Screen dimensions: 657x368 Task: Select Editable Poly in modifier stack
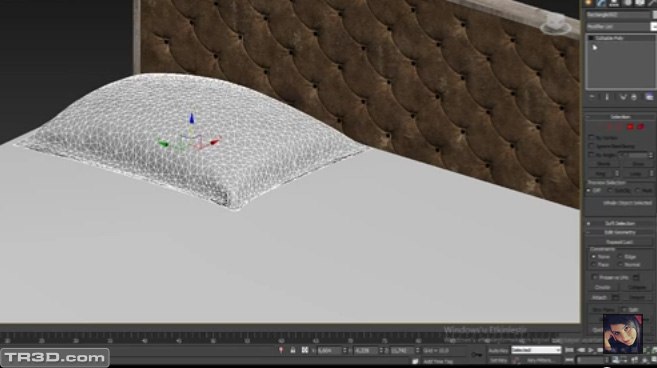pyautogui.click(x=610, y=38)
